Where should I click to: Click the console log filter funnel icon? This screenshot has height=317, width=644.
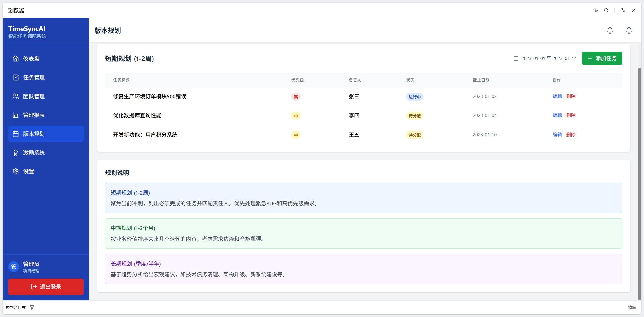32,307
